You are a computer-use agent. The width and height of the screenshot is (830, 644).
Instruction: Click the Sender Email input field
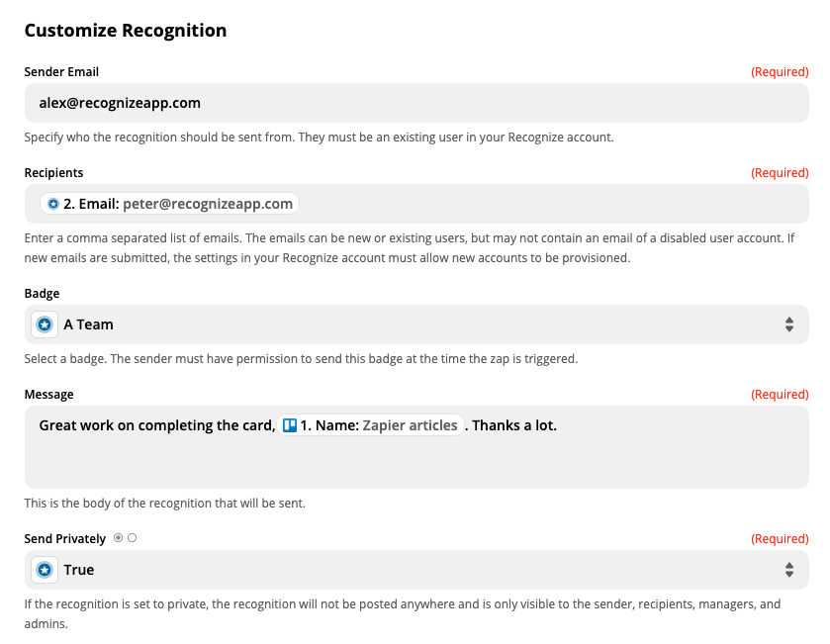coord(415,102)
